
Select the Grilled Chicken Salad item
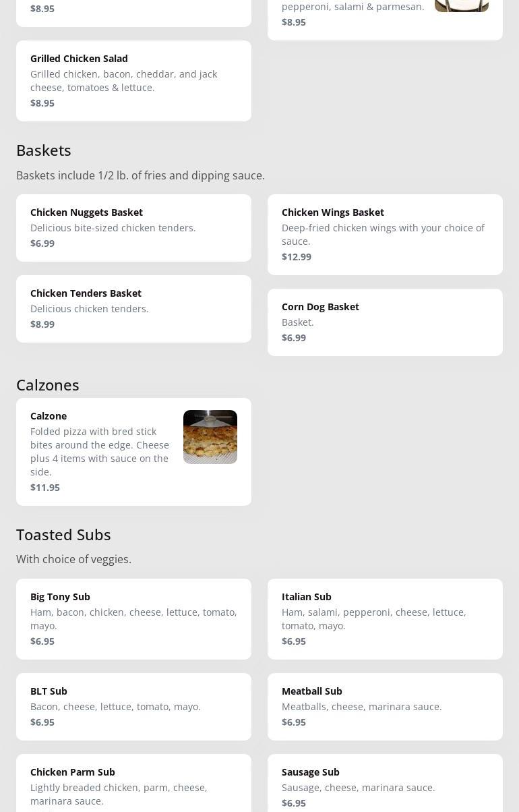click(133, 81)
